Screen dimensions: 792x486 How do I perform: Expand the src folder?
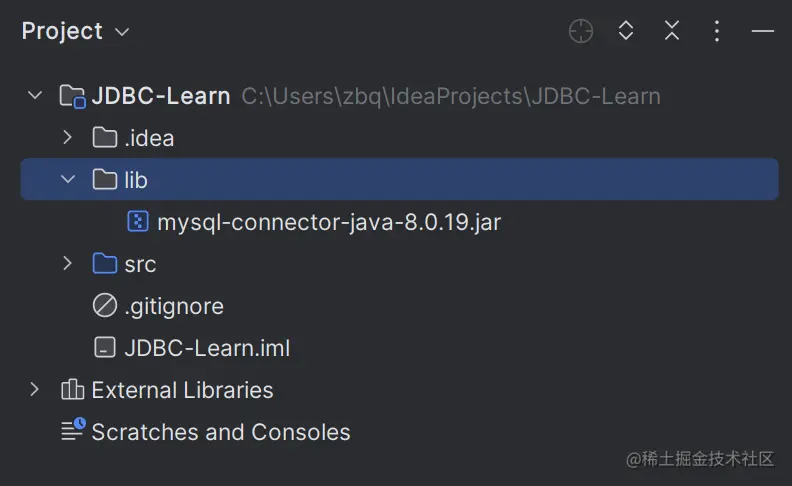67,264
